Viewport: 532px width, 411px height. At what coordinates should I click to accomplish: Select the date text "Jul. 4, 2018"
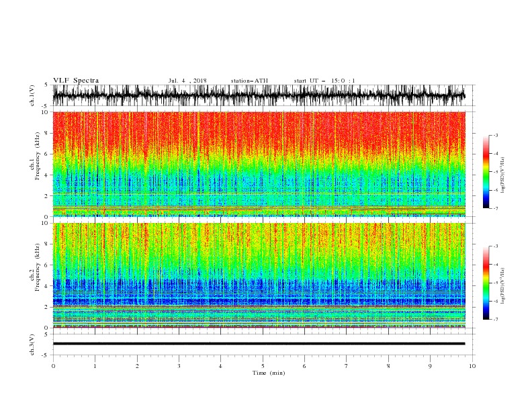187,81
